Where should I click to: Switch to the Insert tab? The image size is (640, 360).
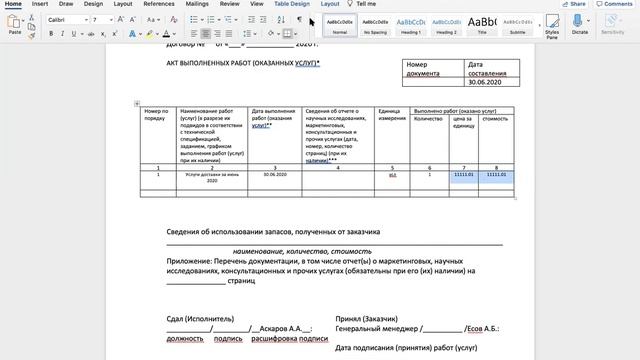point(40,4)
